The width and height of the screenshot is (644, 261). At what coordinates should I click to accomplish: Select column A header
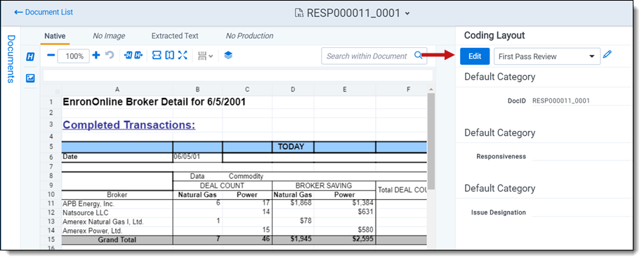117,89
